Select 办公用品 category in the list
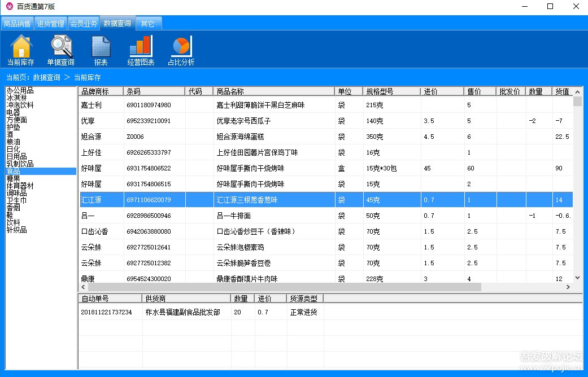 [20, 90]
